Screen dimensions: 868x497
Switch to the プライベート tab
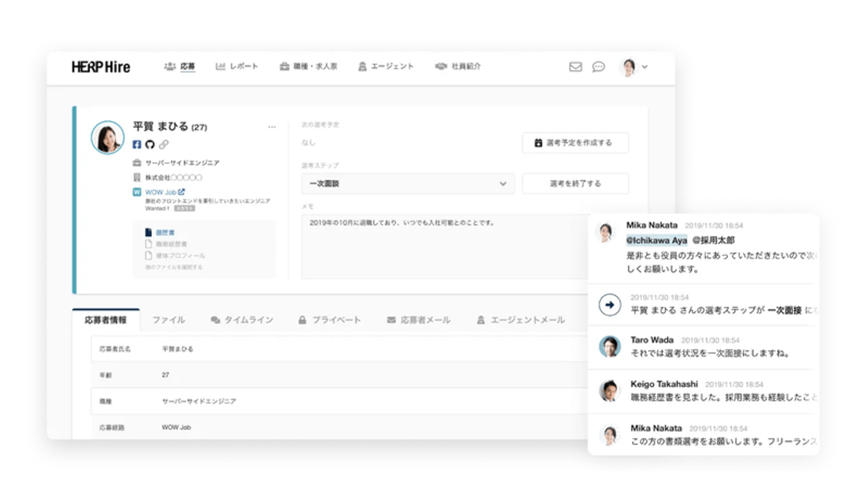pos(330,320)
